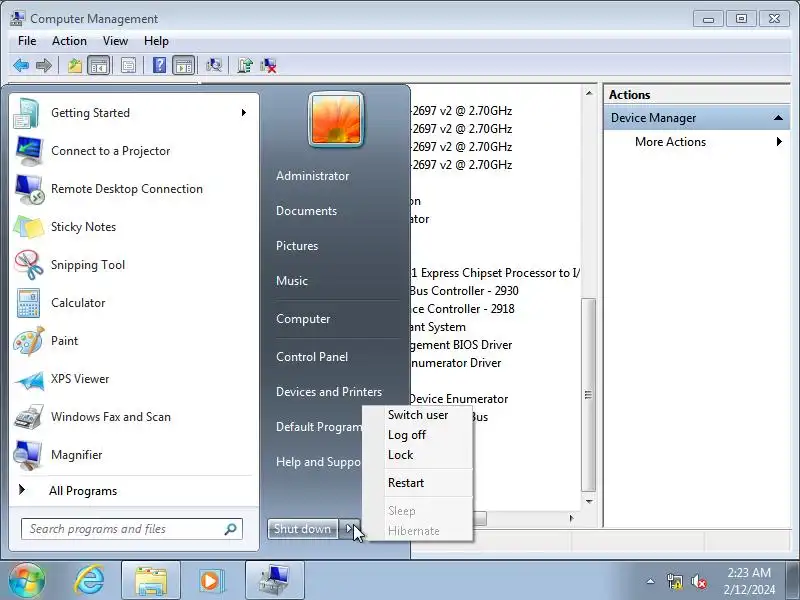800x600 pixels.
Task: Open Music from Start menu
Action: tap(292, 281)
